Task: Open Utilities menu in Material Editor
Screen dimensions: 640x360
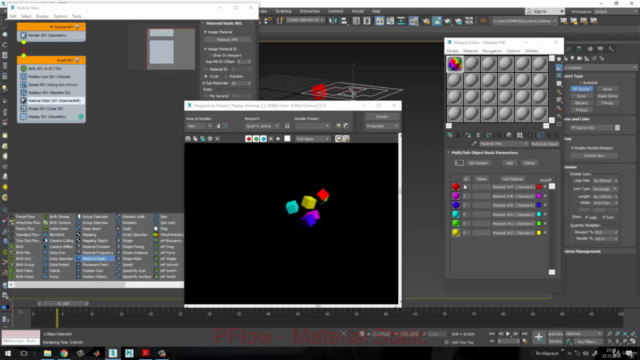Action: click(531, 51)
